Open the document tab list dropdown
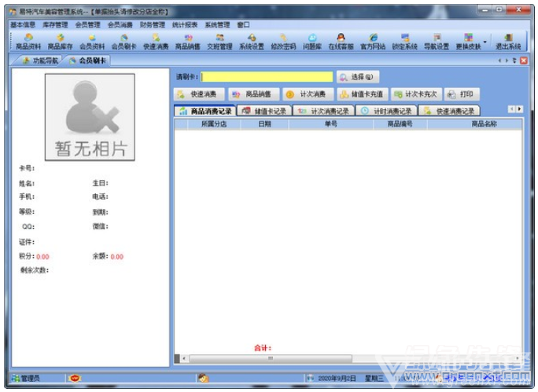This screenshot has height=392, width=538. (514, 60)
